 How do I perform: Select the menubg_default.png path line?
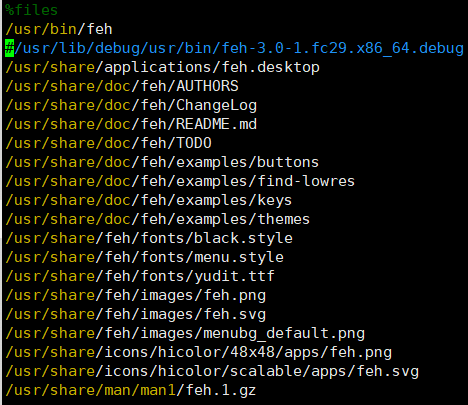coord(185,333)
